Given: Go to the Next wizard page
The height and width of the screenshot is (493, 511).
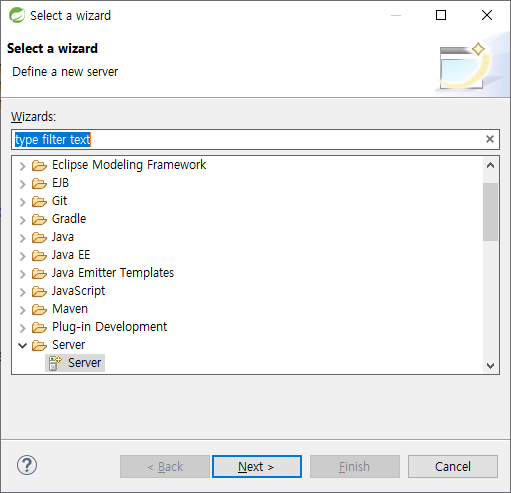Looking at the screenshot, I should coord(257,466).
